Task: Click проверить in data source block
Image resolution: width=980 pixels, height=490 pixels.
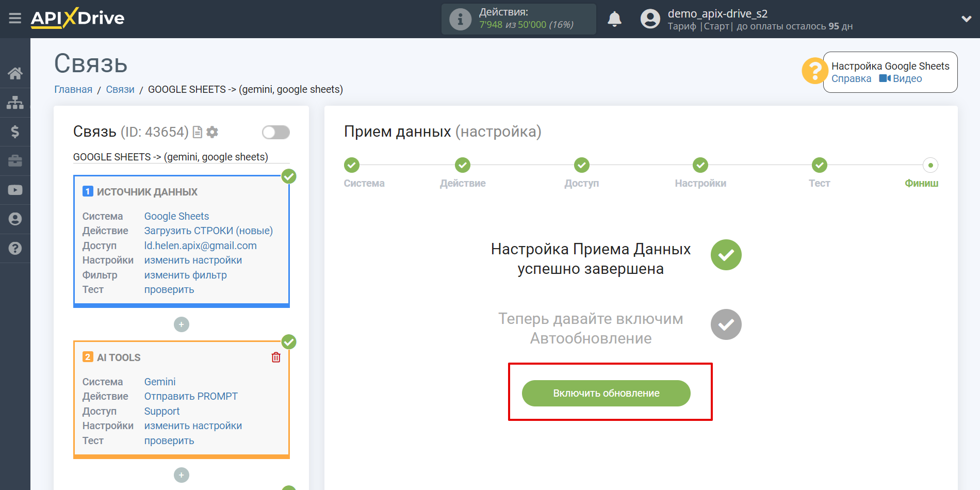Action: [169, 290]
